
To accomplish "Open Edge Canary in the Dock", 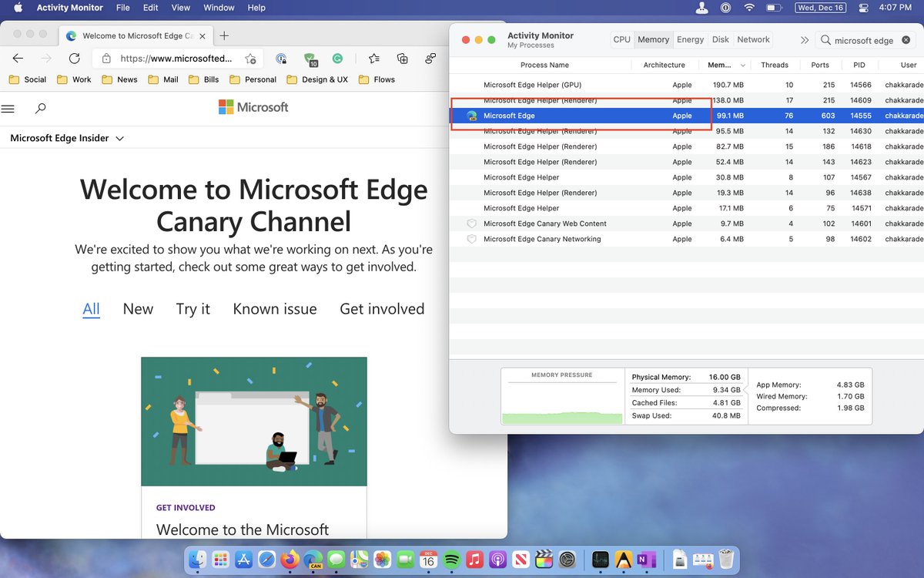I will pyautogui.click(x=313, y=560).
